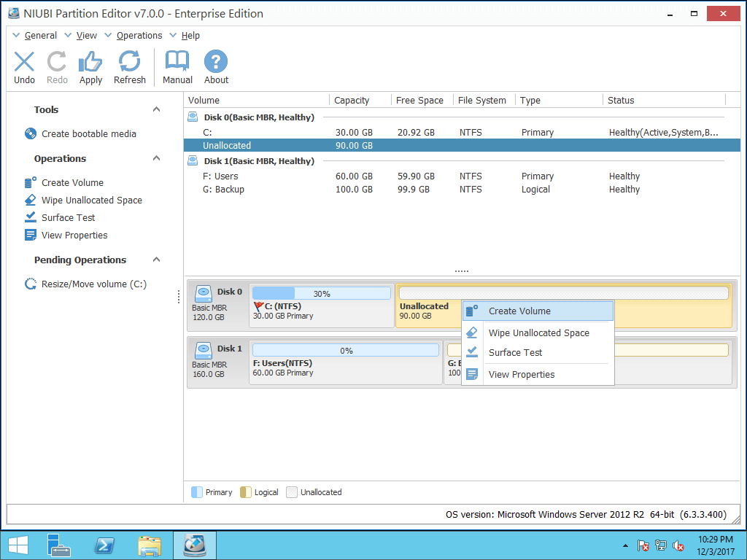Screen dimensions: 747x560
Task: Click context menu eraser icon for Wipe
Action: (x=472, y=332)
